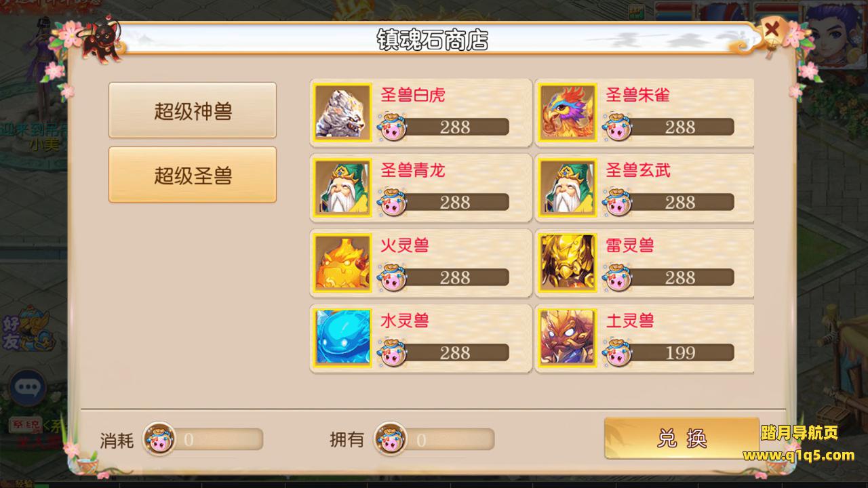
Task: Click the 兑换 exchange button
Action: [682, 439]
